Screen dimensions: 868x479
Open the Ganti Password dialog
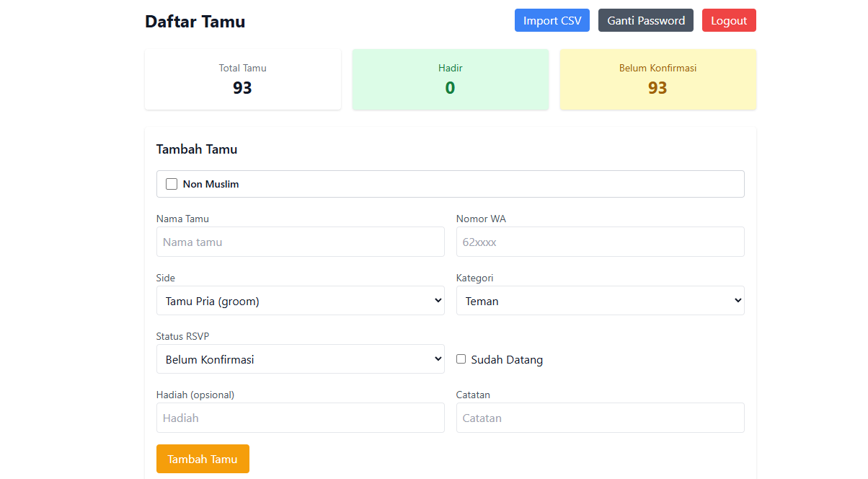645,20
